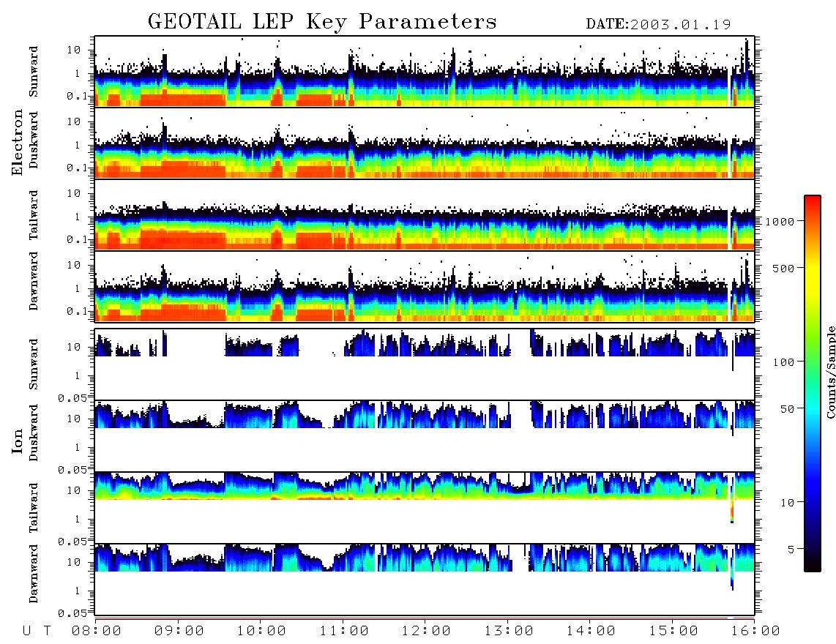Click the 500 colorbar tick label
Image resolution: width=836 pixels, height=644 pixels.
(x=783, y=268)
